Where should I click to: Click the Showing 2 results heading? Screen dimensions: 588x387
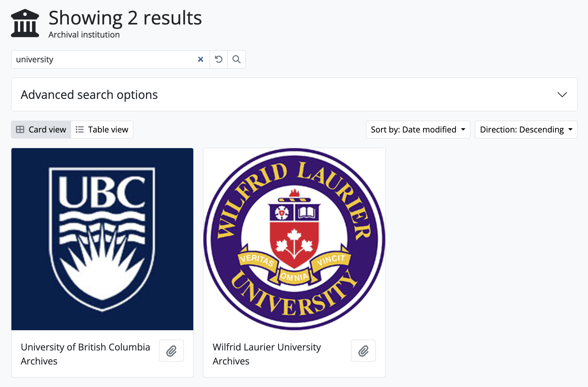tap(125, 18)
